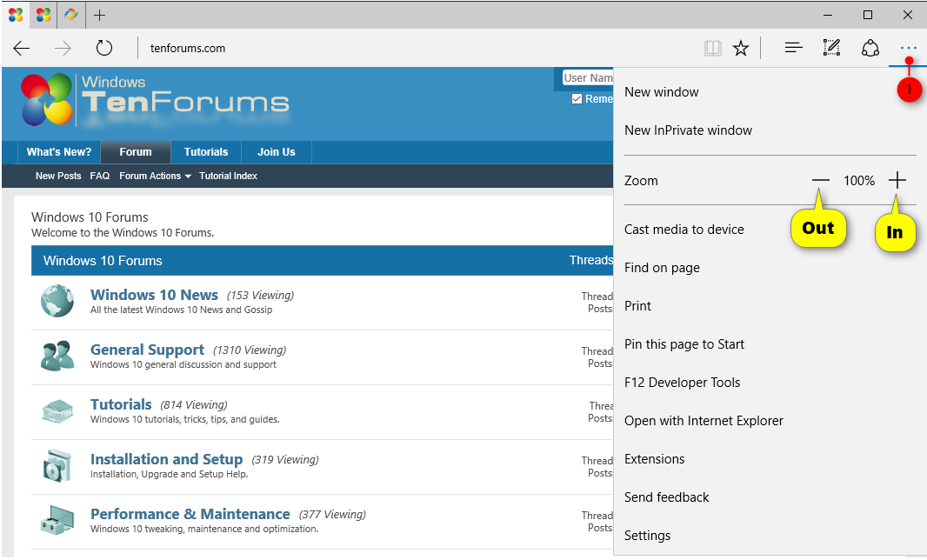
Task: Open the General Support forum link
Action: pos(147,350)
